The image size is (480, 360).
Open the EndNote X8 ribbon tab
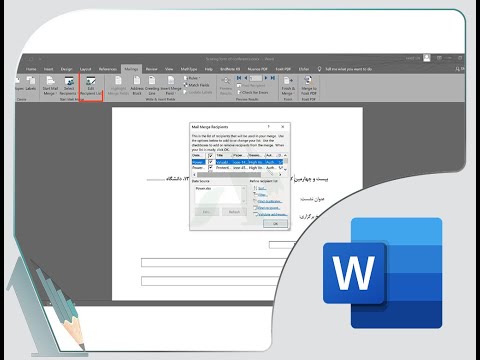tap(230, 69)
